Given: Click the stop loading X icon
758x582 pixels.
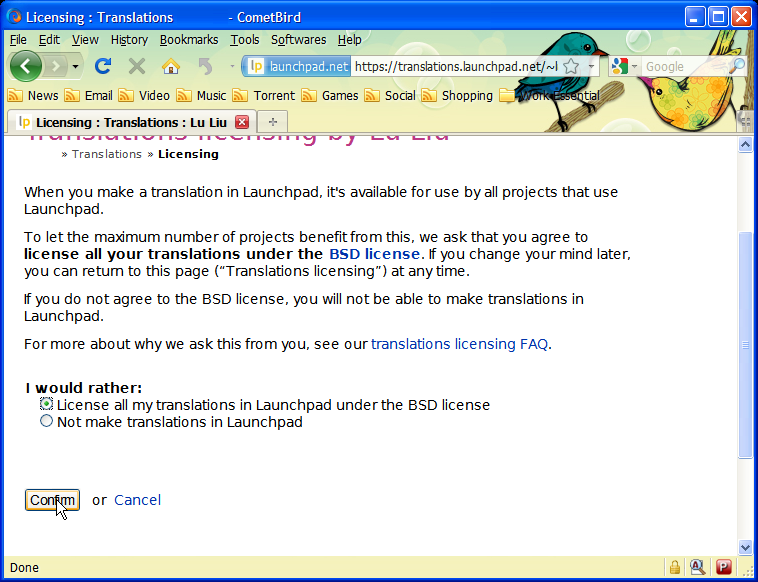Looking at the screenshot, I should pos(137,66).
